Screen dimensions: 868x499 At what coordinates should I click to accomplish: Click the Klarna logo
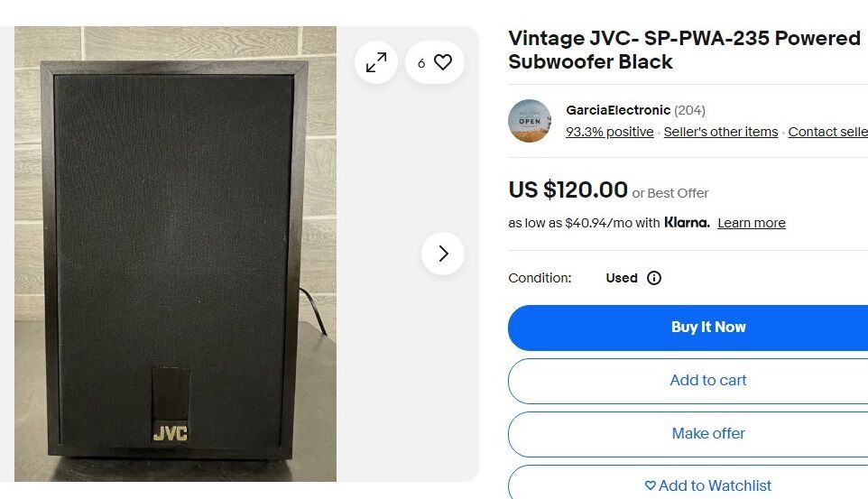(687, 223)
